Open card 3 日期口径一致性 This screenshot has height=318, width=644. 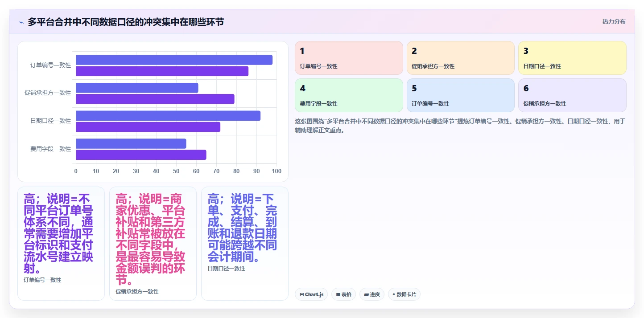click(x=572, y=58)
